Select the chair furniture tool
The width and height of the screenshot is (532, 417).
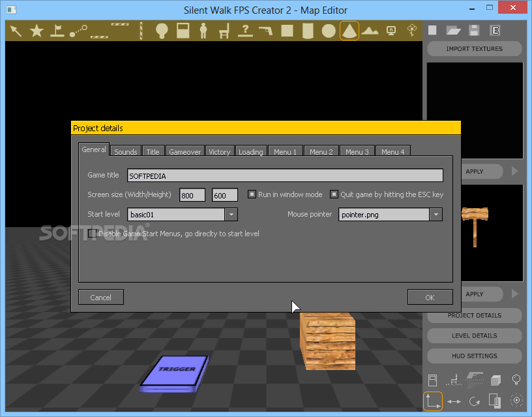[x=224, y=31]
